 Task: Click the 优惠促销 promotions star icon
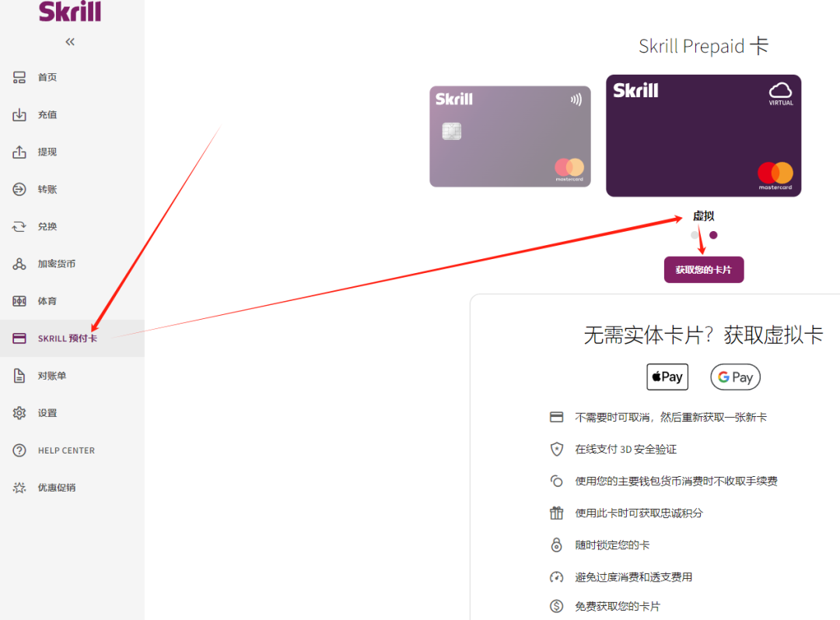click(19, 488)
